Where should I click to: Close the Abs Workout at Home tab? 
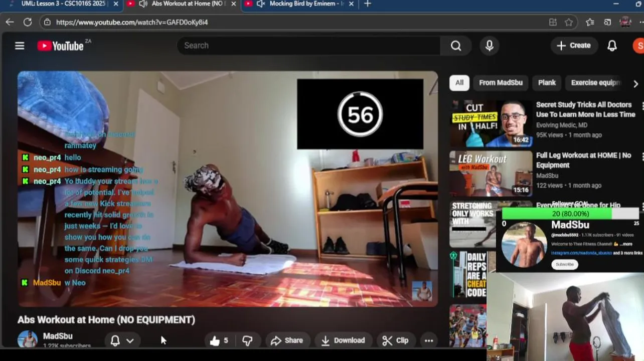click(x=233, y=4)
